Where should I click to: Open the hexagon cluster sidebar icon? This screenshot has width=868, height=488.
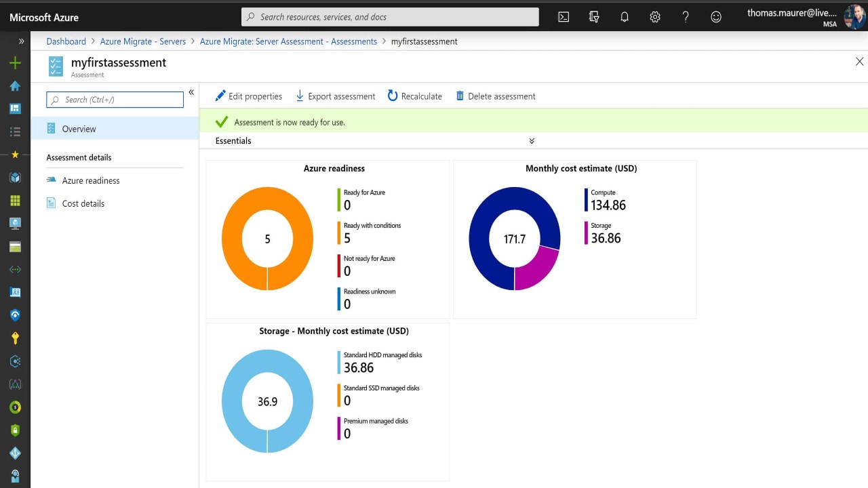[x=15, y=361]
